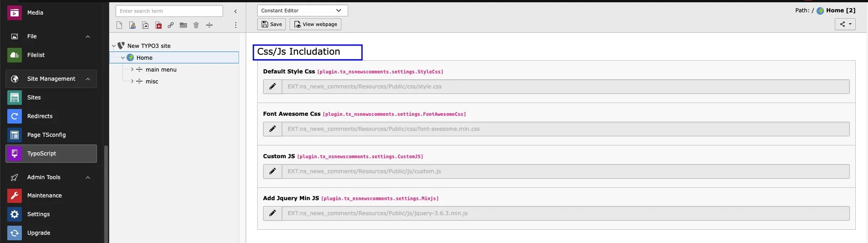Screen dimensions: 868x243
Task: Click the backend user section page icon
Action: pyautogui.click(x=132, y=25)
